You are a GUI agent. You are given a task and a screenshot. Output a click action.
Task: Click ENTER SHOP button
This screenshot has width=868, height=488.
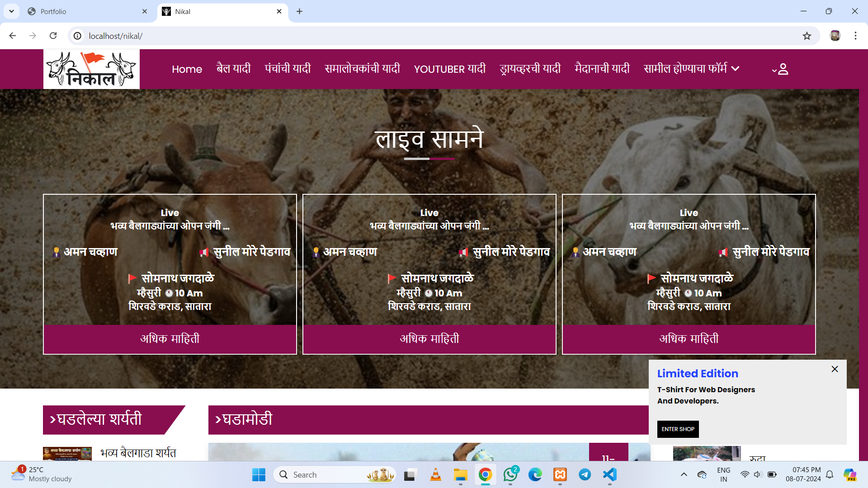[678, 429]
